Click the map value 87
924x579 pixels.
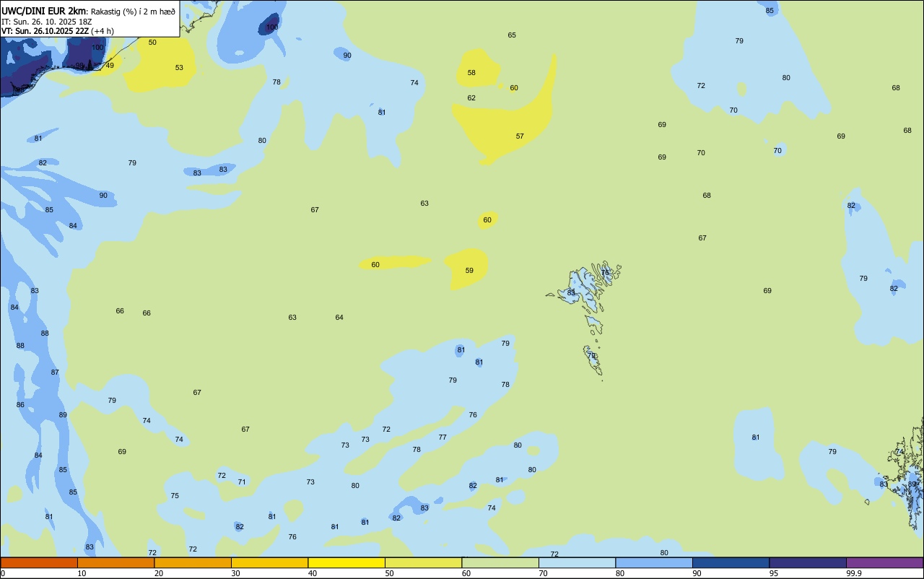coord(55,373)
